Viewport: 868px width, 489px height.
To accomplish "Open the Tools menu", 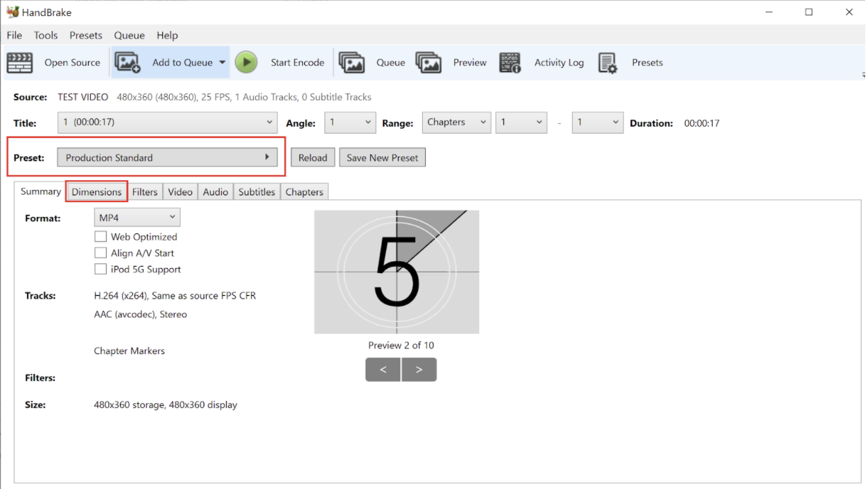I will click(x=46, y=35).
